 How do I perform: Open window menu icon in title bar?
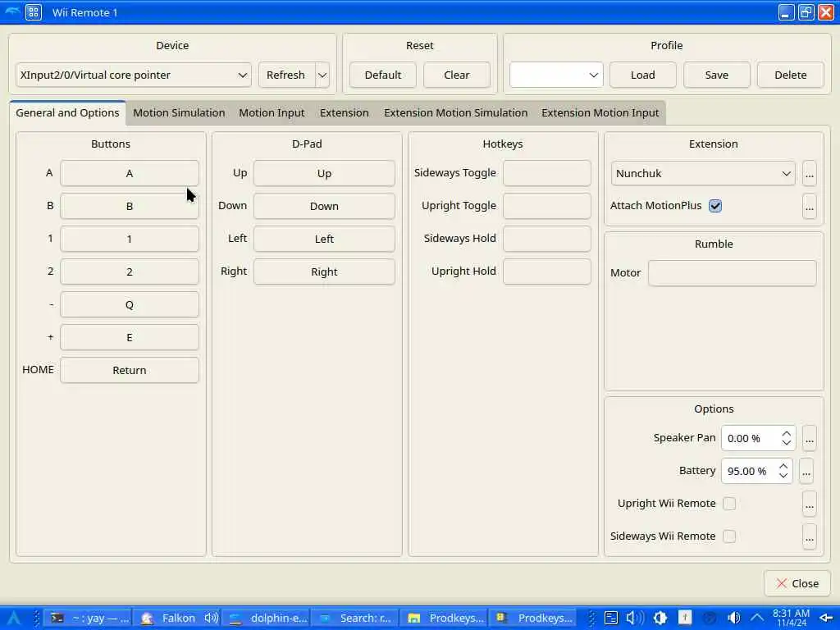coord(33,12)
